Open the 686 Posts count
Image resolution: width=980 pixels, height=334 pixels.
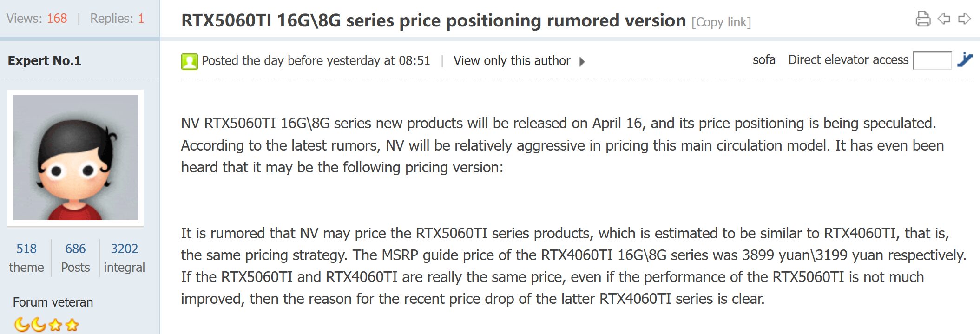(x=75, y=258)
